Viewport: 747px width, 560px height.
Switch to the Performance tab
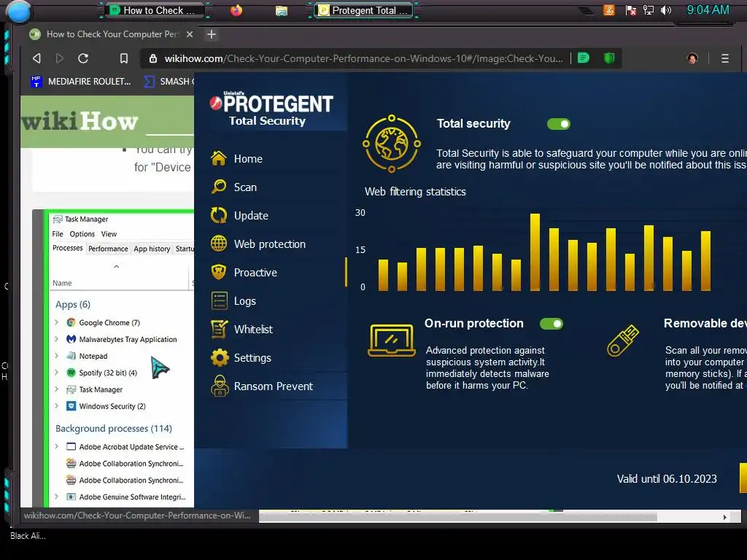[x=108, y=249]
